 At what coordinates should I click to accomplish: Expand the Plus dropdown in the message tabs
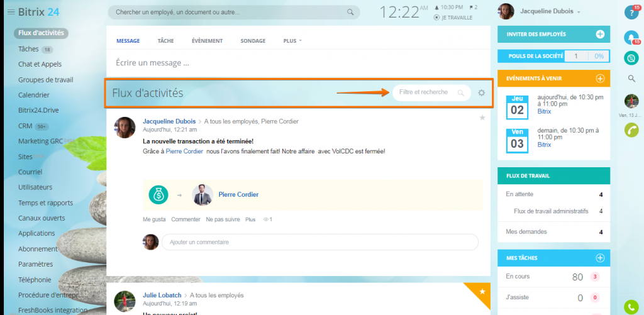tap(292, 41)
